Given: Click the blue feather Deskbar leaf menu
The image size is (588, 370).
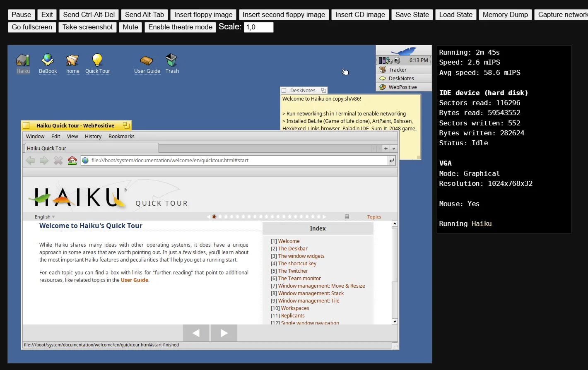Looking at the screenshot, I should click(x=404, y=51).
